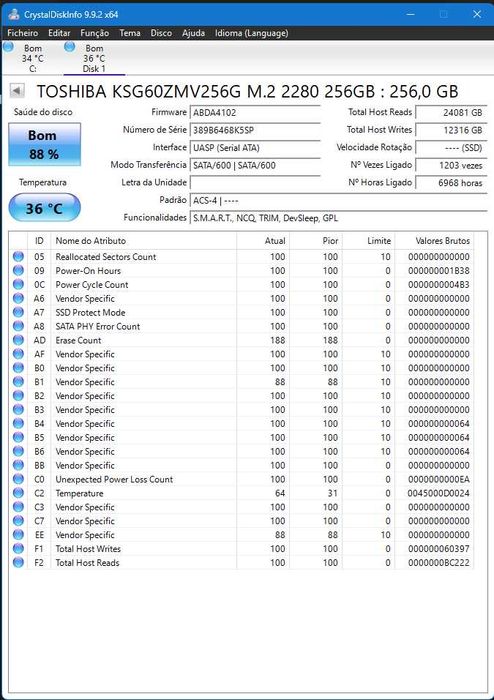The width and height of the screenshot is (494, 700).
Task: Click status icon for attribute BB row
Action: (x=18, y=465)
